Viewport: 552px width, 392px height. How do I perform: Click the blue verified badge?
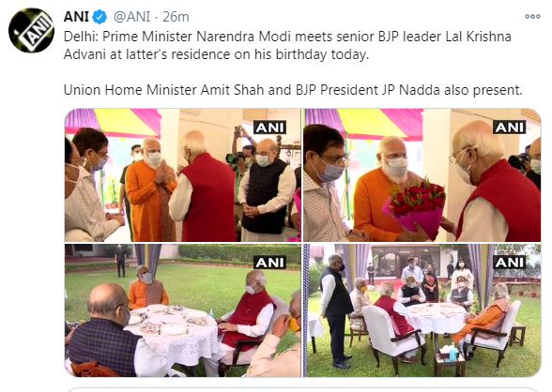coord(100,17)
